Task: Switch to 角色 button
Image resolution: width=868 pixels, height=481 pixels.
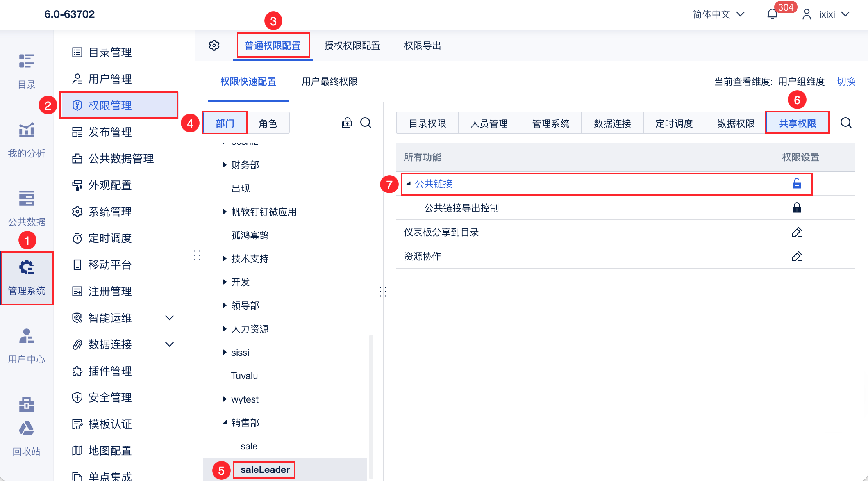Action: coord(268,123)
